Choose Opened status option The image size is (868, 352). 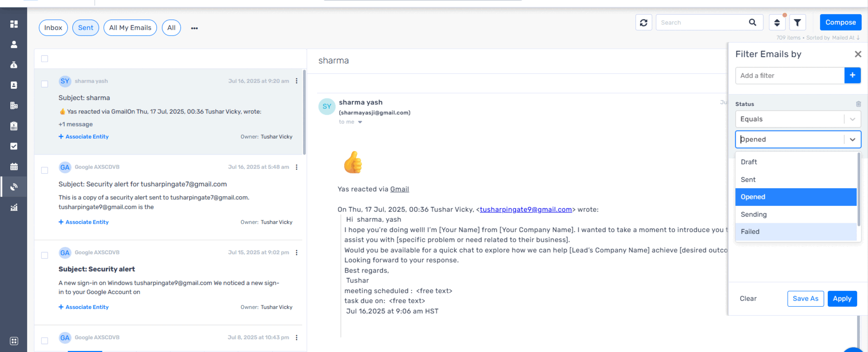pyautogui.click(x=796, y=197)
